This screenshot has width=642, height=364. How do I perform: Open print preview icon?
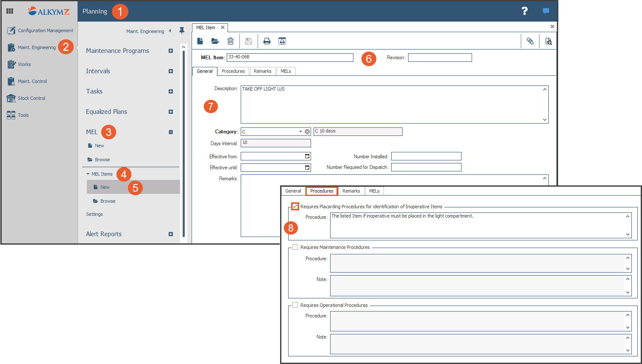coord(282,41)
